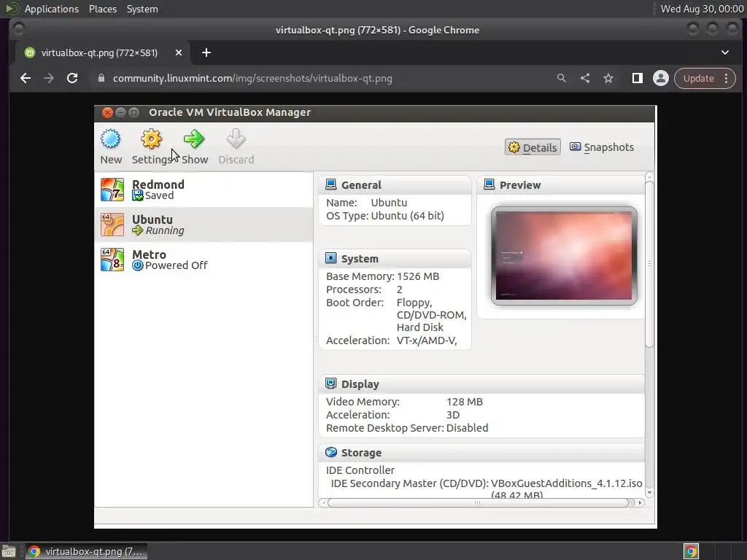Image resolution: width=747 pixels, height=560 pixels.
Task: Reload the page in Chrome
Action: click(x=72, y=78)
